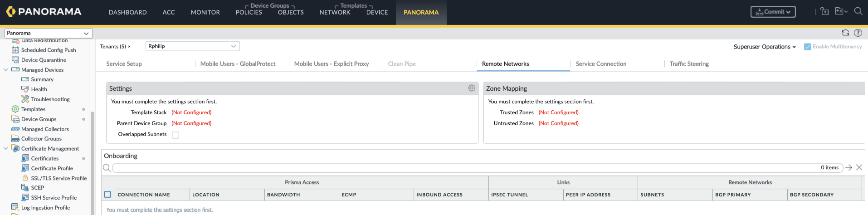Open the Rphilip tenant dropdown
The width and height of the screenshot is (868, 215).
coord(192,46)
